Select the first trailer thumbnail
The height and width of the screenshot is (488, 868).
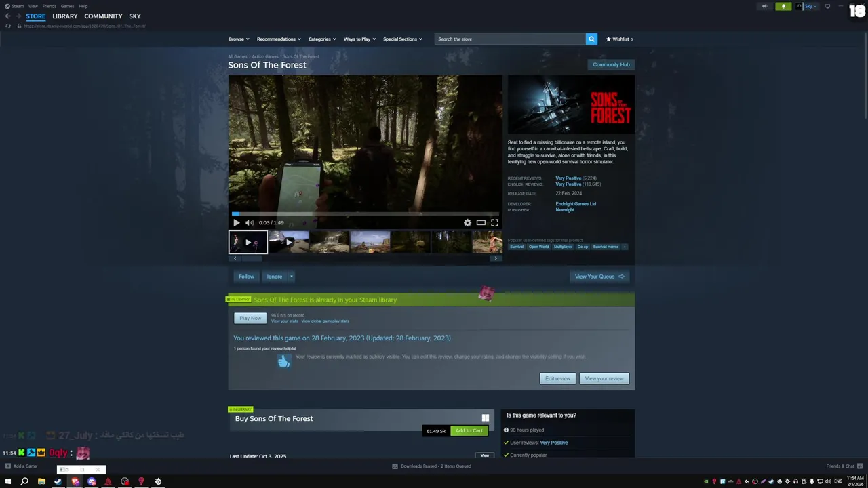click(x=248, y=242)
